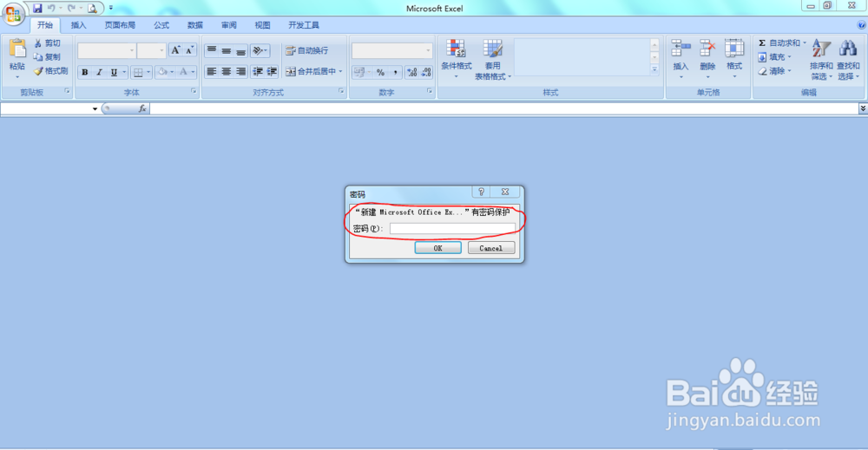This screenshot has width=868, height=450.
Task: Redo with the quick access toolbar arrow
Action: 71,9
